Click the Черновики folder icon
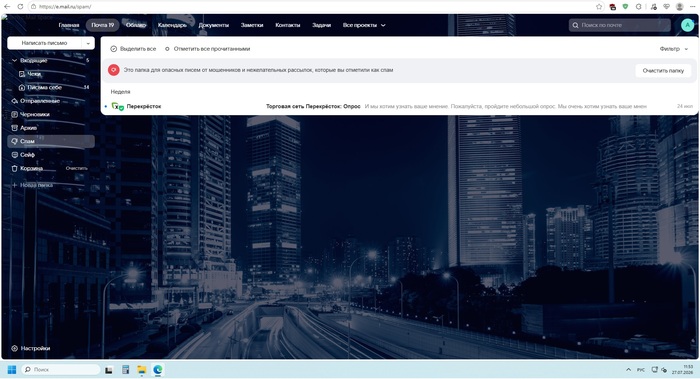 (14, 114)
